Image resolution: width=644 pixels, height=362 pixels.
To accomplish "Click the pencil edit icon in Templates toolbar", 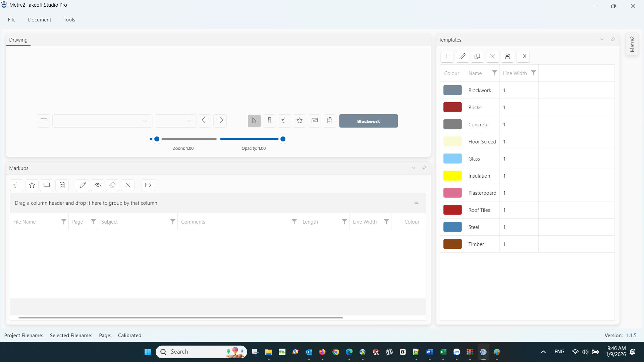I will (x=462, y=56).
